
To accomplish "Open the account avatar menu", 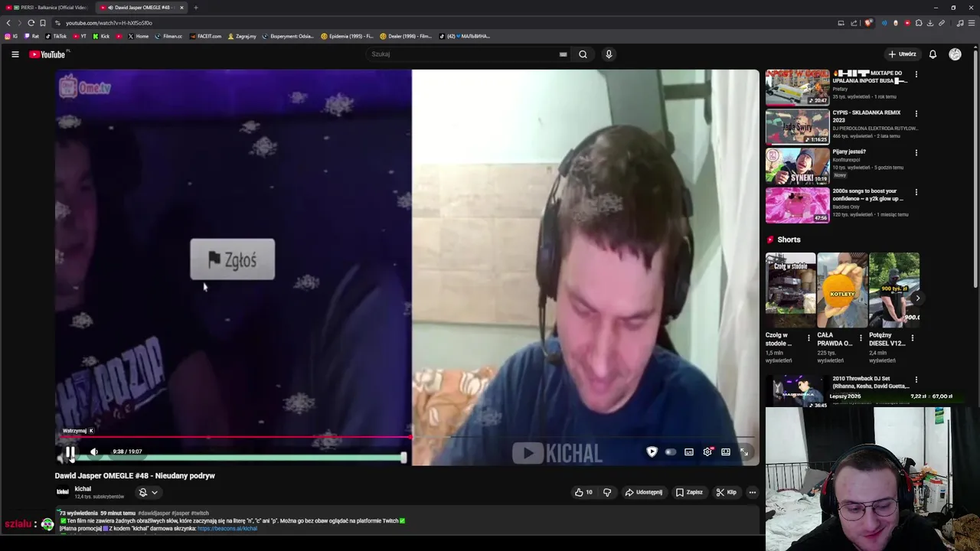I will pyautogui.click(x=955, y=54).
